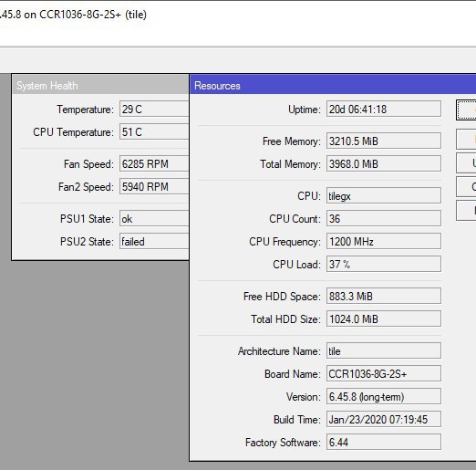The image size is (476, 470).
Task: Select Architecture Name field showing tile
Action: tap(384, 350)
